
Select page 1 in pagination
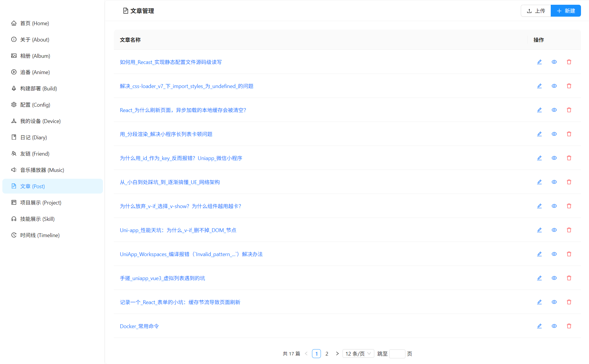click(x=316, y=354)
